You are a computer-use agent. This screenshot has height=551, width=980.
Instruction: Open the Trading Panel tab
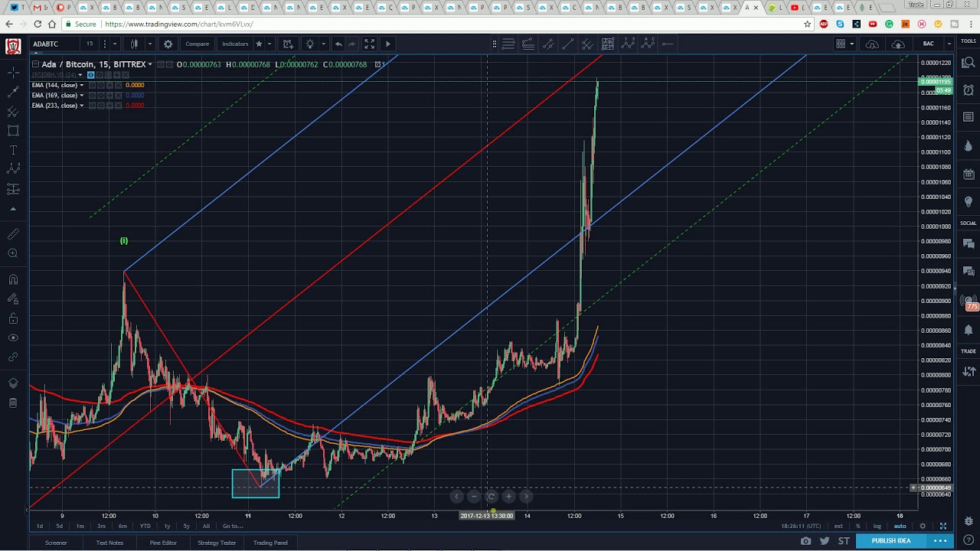(x=270, y=543)
